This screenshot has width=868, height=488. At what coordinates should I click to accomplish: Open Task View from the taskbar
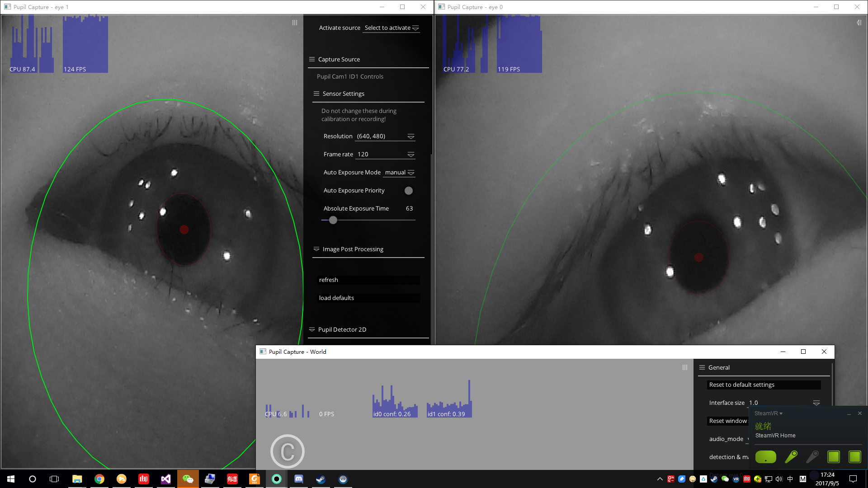(x=54, y=479)
